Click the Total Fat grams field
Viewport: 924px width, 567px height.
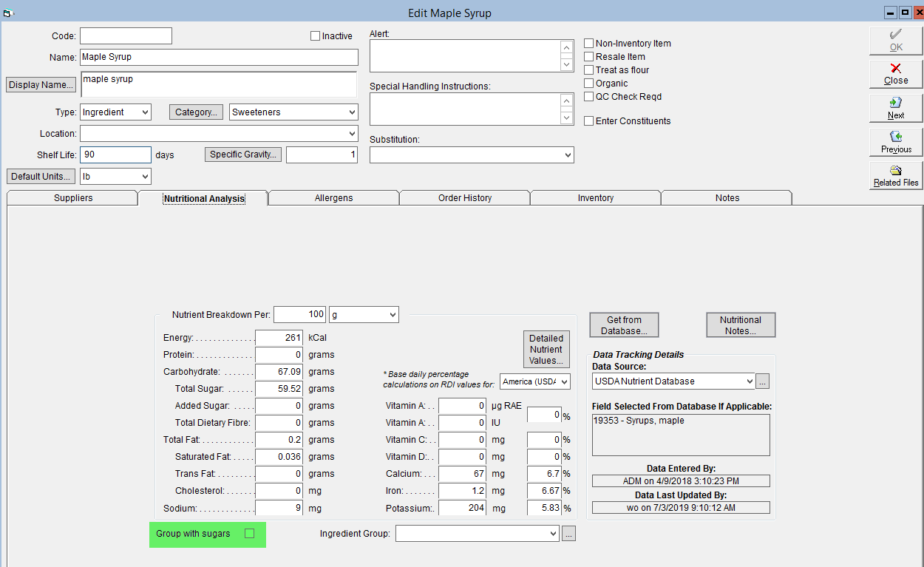pyautogui.click(x=279, y=440)
